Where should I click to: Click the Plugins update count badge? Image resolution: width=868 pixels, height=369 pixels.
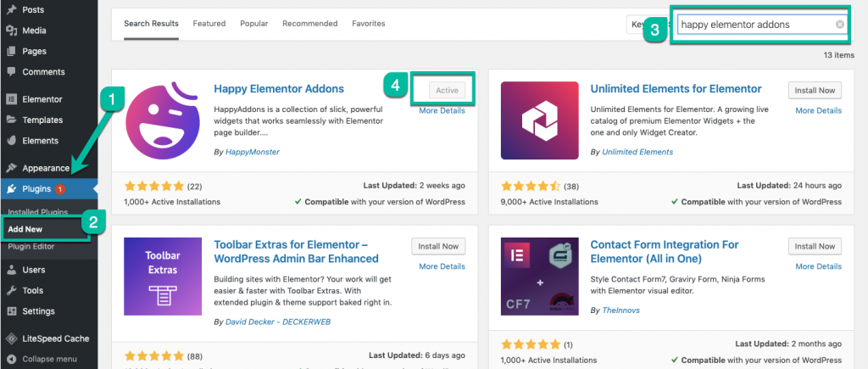[x=60, y=189]
